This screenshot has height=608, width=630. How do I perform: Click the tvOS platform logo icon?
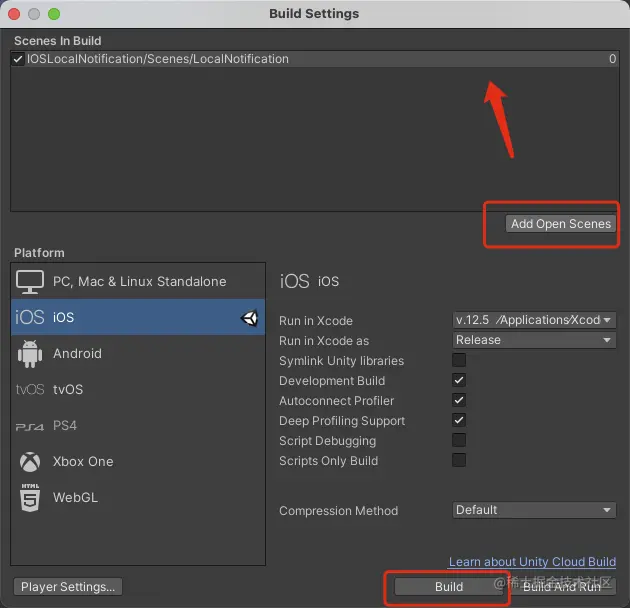click(x=30, y=389)
